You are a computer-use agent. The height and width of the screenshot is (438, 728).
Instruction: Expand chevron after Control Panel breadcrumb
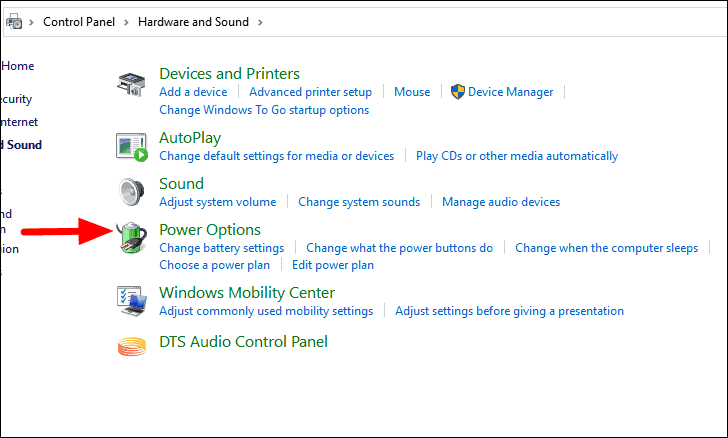pyautogui.click(x=127, y=22)
